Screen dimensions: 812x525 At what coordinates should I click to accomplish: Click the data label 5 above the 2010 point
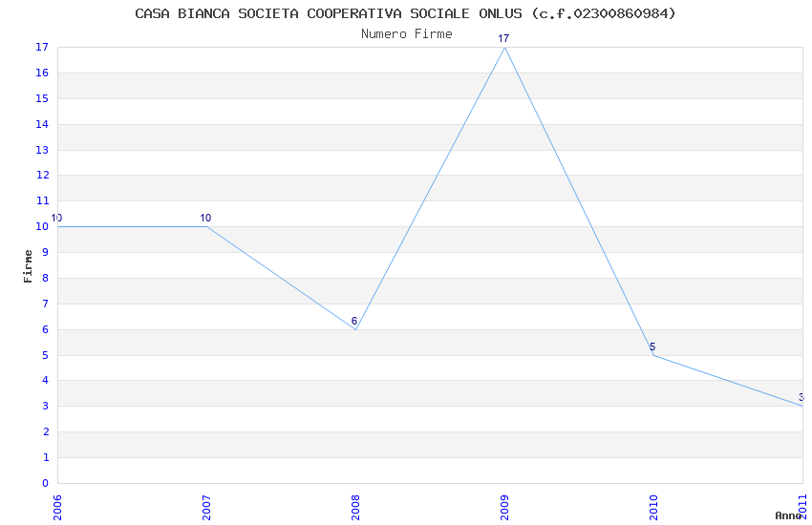pyautogui.click(x=652, y=346)
